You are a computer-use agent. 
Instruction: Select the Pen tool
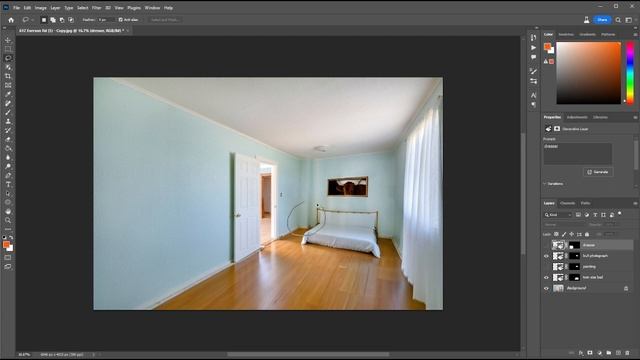tap(8, 176)
